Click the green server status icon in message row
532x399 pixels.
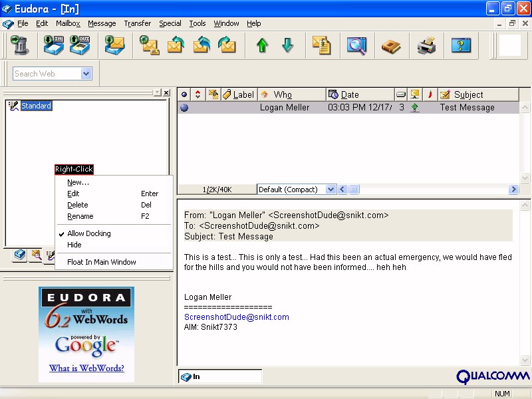point(414,108)
